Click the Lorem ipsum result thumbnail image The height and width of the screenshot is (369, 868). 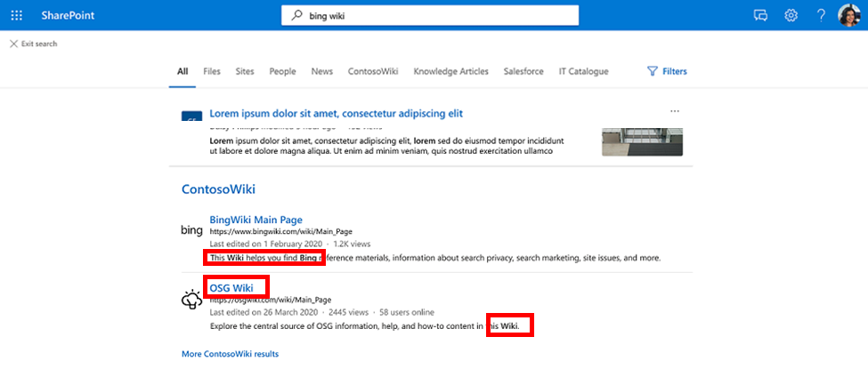[x=642, y=142]
